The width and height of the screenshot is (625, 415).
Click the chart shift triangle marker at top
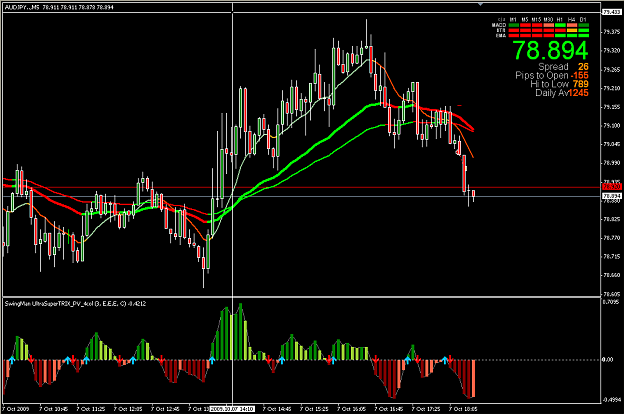pyautogui.click(x=480, y=4)
